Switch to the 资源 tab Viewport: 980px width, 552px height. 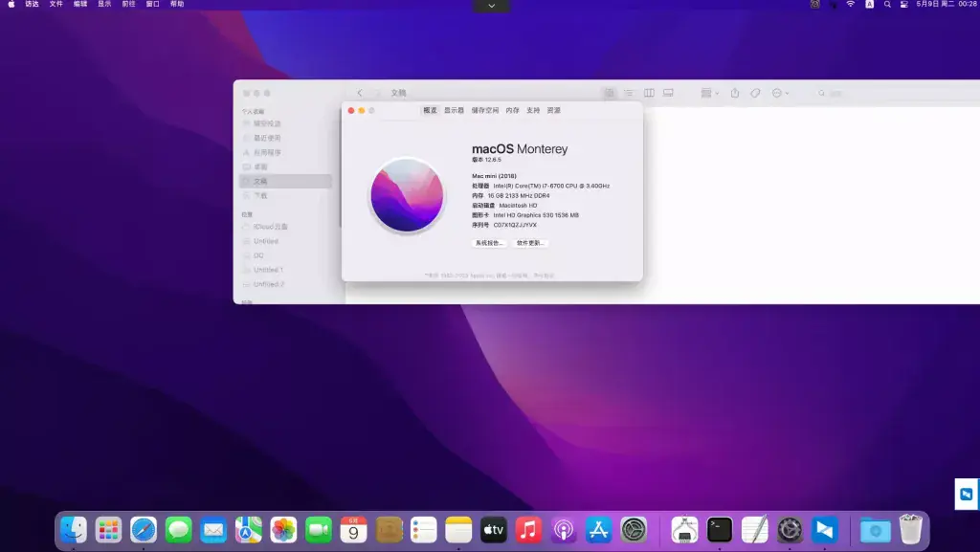(554, 110)
